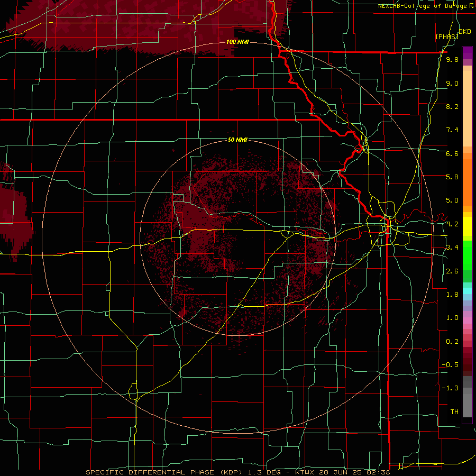
Task: Select the 1.8 scale label
Action: coord(452,295)
